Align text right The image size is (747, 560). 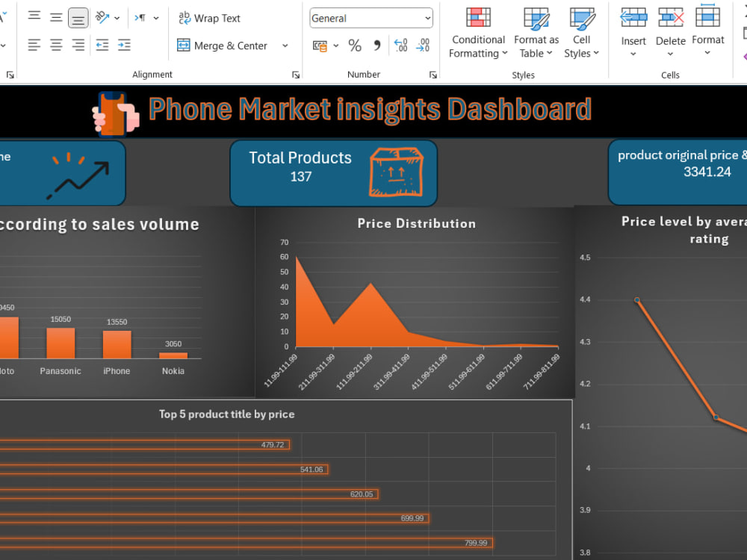click(x=78, y=46)
